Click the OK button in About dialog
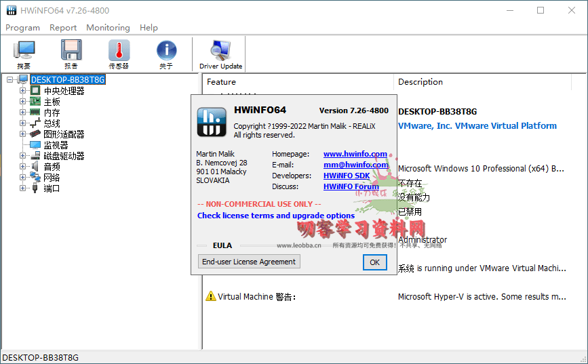The height and width of the screenshot is (364, 588). [x=374, y=262]
